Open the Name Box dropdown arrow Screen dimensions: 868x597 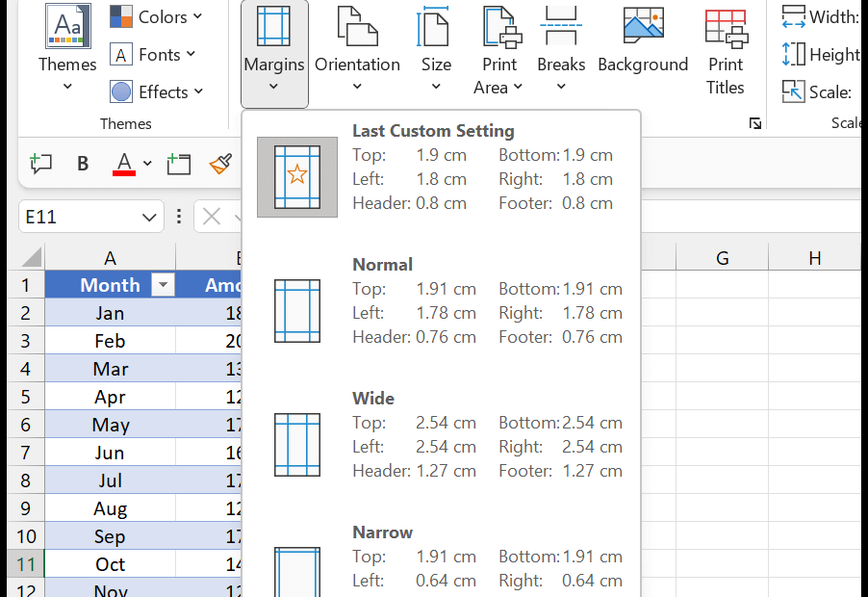(149, 217)
